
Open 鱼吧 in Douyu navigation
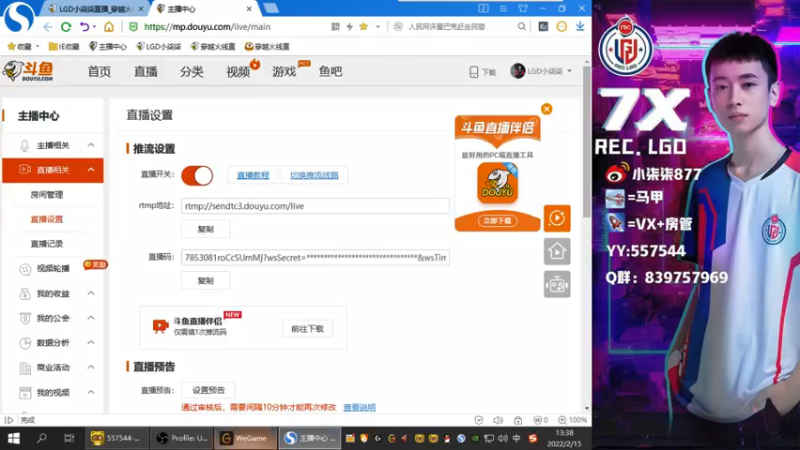pyautogui.click(x=331, y=71)
